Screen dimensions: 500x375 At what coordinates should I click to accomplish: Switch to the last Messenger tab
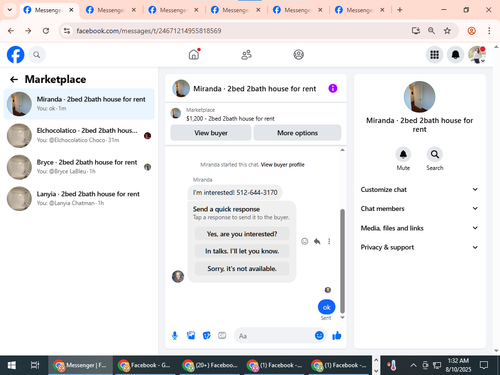[x=359, y=10]
